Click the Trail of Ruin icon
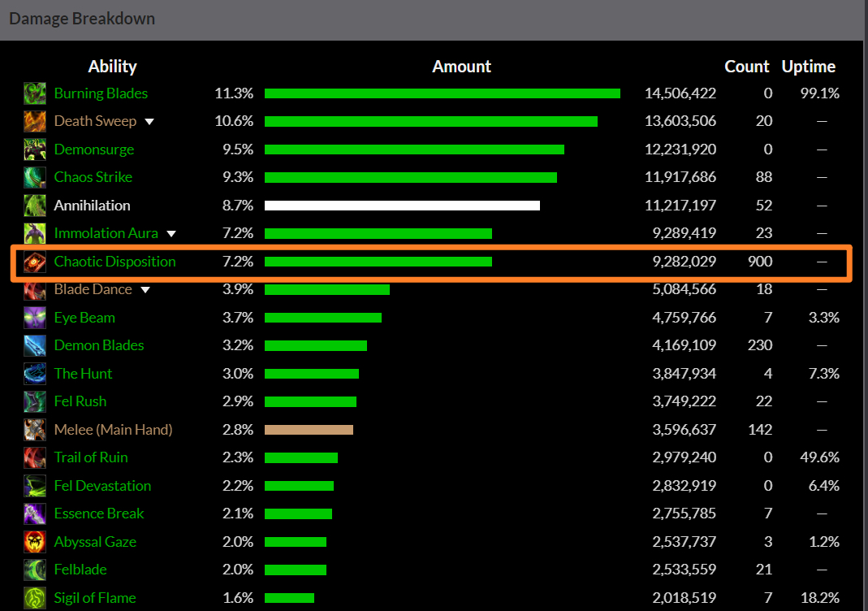Viewport: 868px width, 611px height. click(34, 457)
